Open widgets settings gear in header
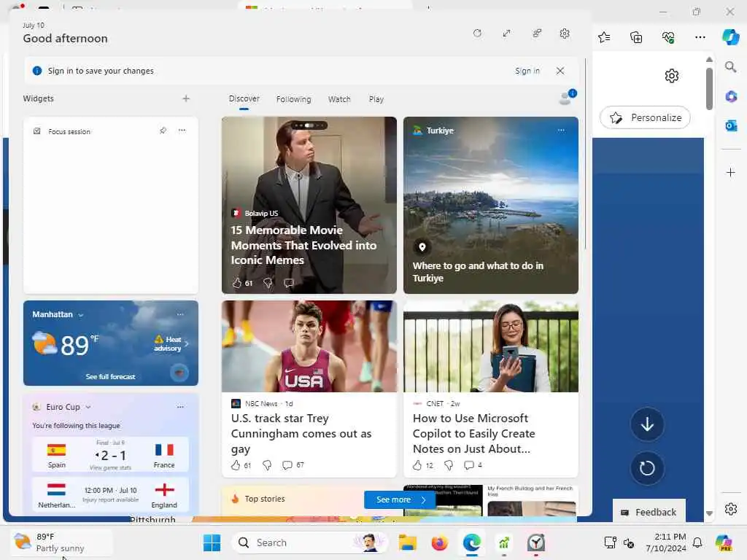Viewport: 747px width, 560px height. tap(565, 34)
